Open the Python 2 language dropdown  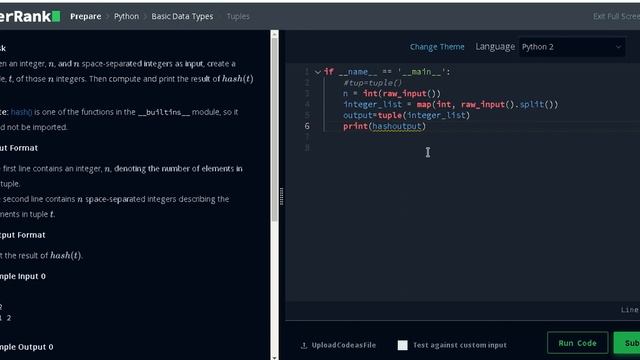coord(571,47)
